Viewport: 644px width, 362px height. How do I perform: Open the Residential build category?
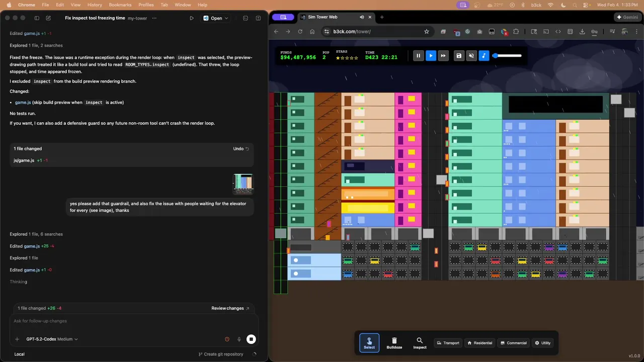[479, 343]
